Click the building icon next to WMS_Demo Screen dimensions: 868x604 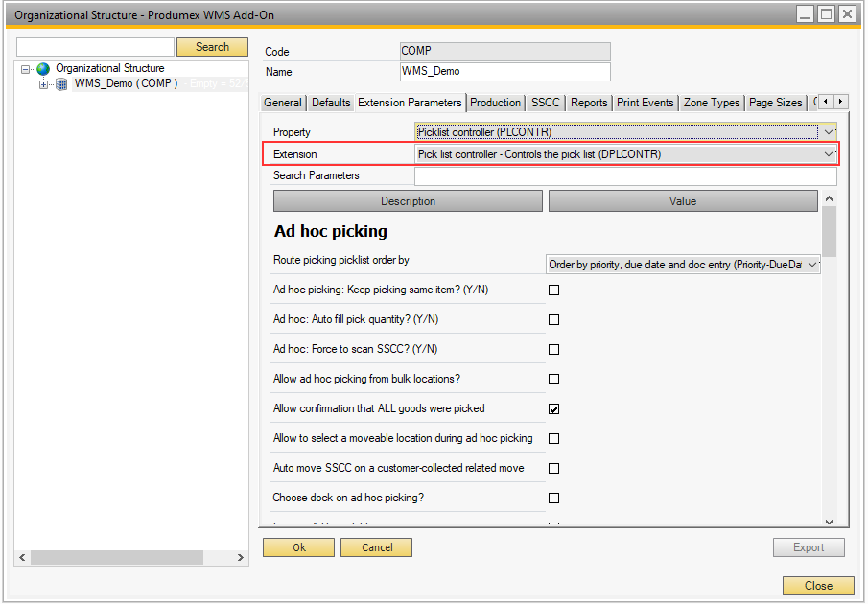pyautogui.click(x=61, y=84)
